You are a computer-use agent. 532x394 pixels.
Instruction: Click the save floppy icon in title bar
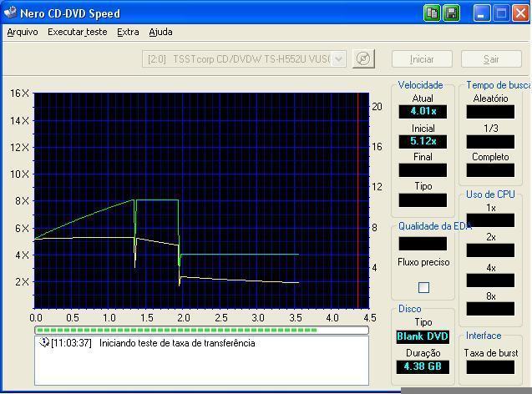point(451,13)
